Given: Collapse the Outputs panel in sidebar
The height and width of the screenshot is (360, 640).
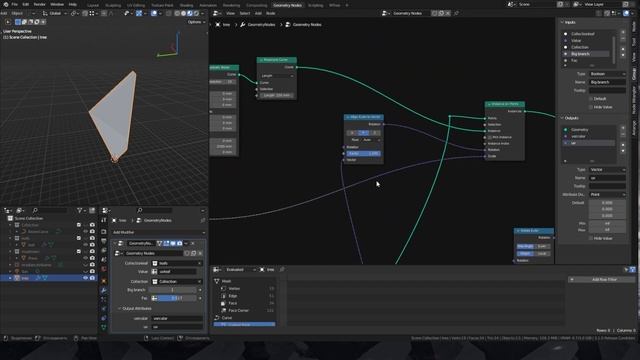Looking at the screenshot, I should [562, 118].
